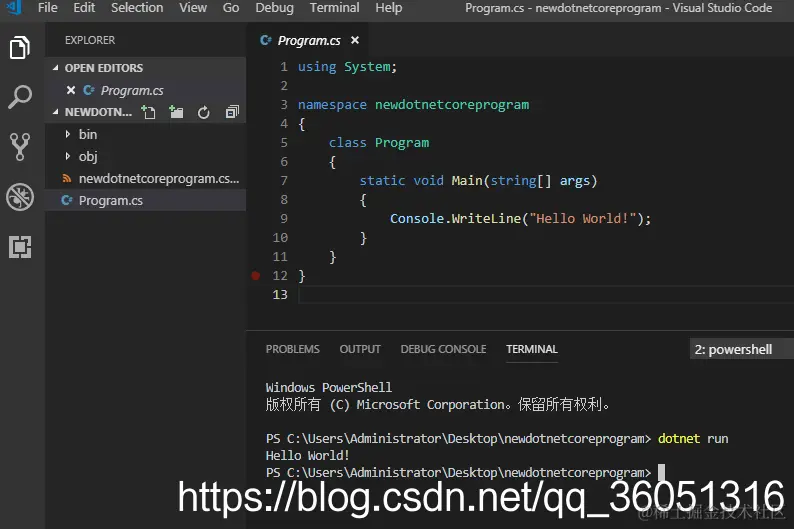Open the Explorer view in activity bar
Viewport: 794px width, 529px height.
pyautogui.click(x=20, y=47)
